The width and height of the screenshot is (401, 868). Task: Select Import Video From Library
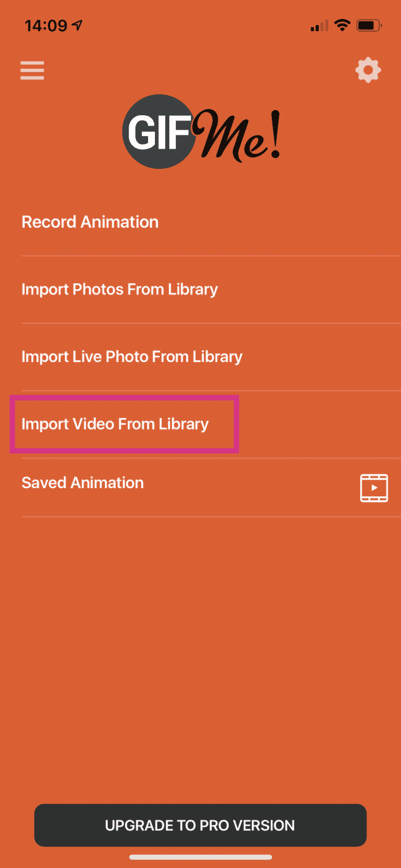[115, 424]
